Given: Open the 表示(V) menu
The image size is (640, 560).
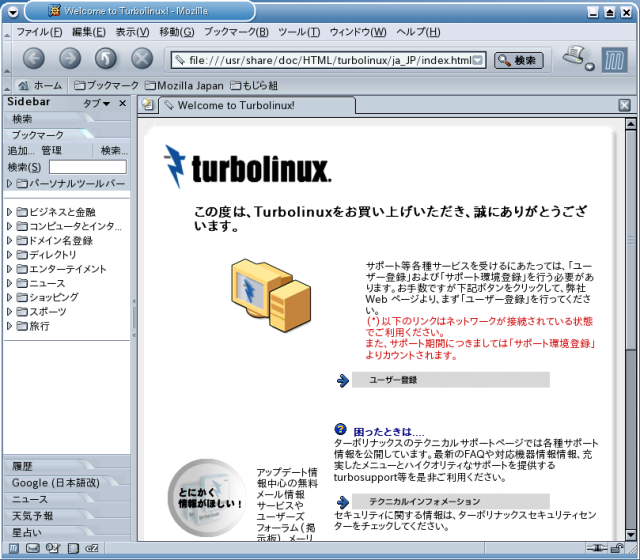Looking at the screenshot, I should 132,32.
